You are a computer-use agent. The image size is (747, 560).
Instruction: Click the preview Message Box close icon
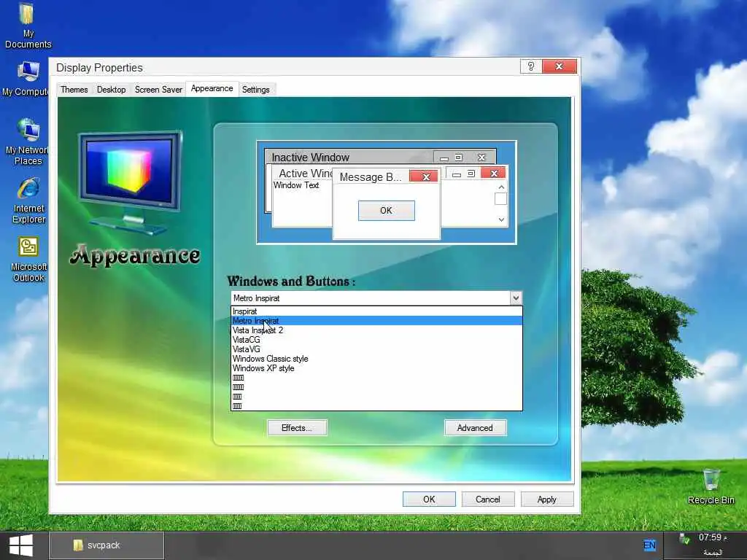[x=424, y=176]
